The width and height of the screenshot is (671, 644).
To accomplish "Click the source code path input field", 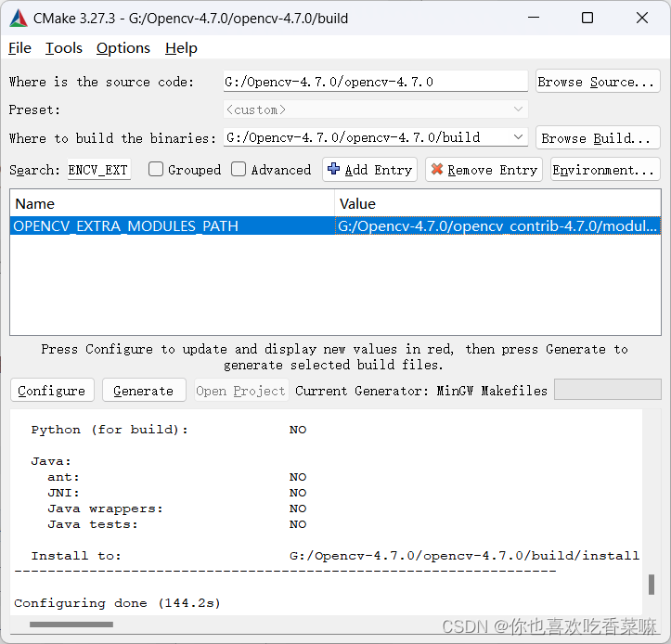I will [375, 82].
